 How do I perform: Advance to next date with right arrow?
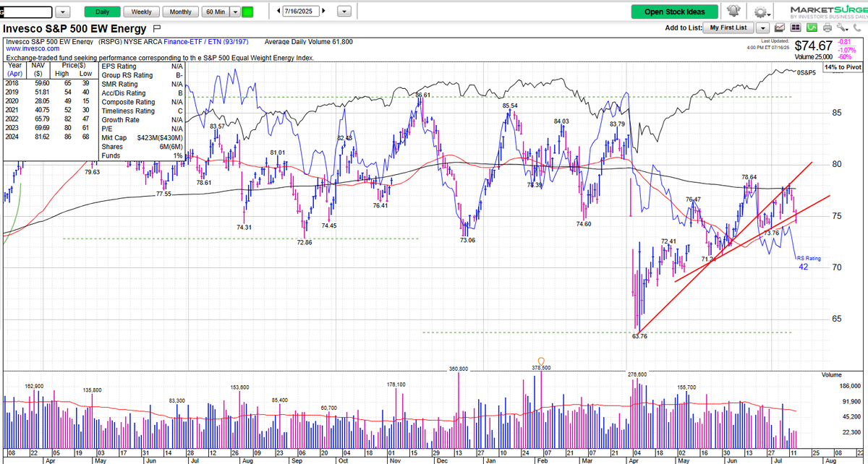point(323,12)
